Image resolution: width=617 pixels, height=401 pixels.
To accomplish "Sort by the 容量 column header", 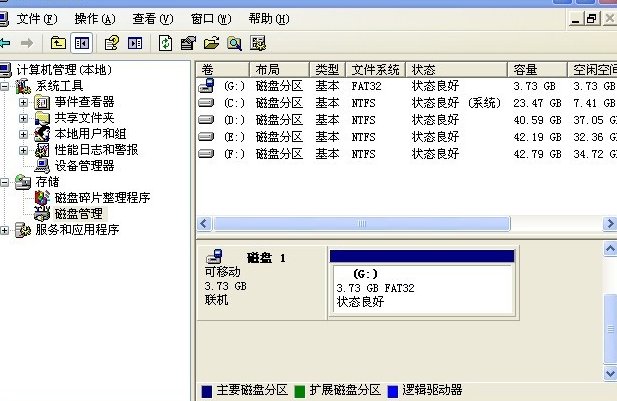I will tap(538, 70).
